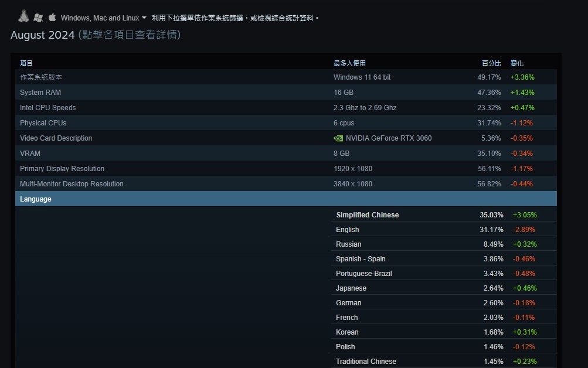Click the August 2024 heading

[42, 35]
